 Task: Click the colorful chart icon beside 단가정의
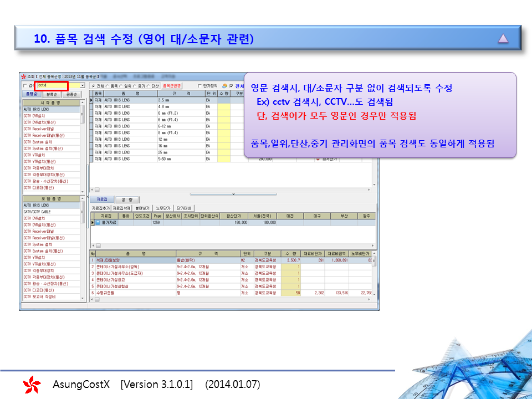[x=224, y=86]
